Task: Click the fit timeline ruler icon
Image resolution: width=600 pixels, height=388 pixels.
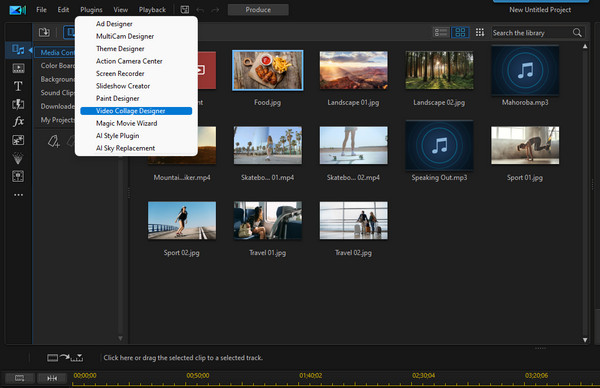Action: click(52, 378)
